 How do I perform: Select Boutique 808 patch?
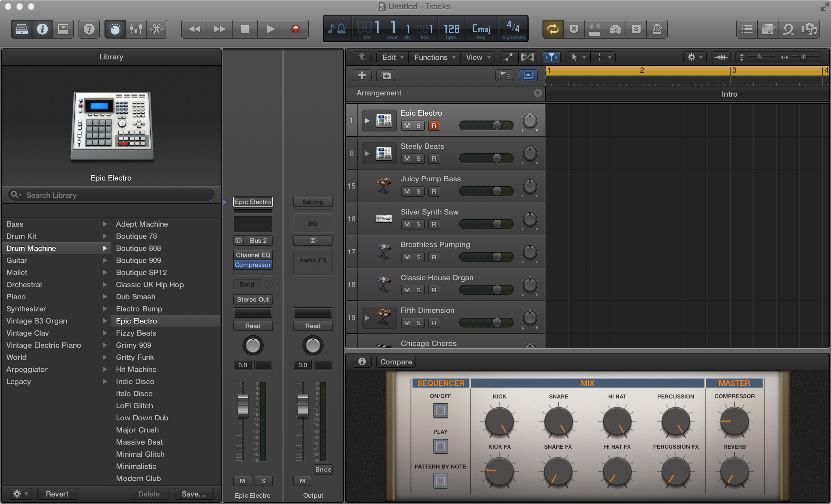[166, 248]
